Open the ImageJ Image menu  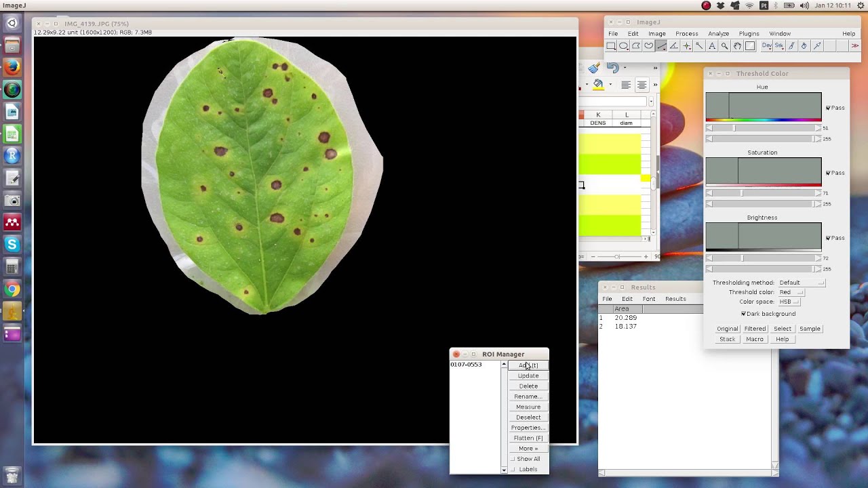pyautogui.click(x=656, y=34)
